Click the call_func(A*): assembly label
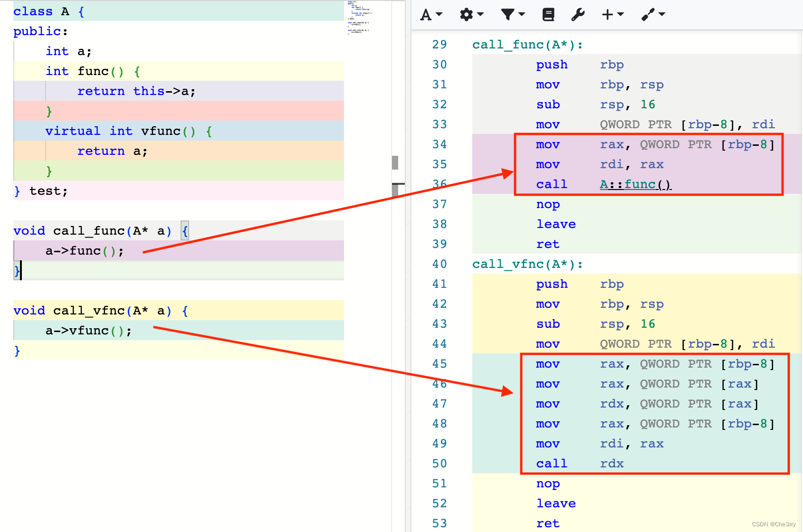803x532 pixels. [527, 45]
